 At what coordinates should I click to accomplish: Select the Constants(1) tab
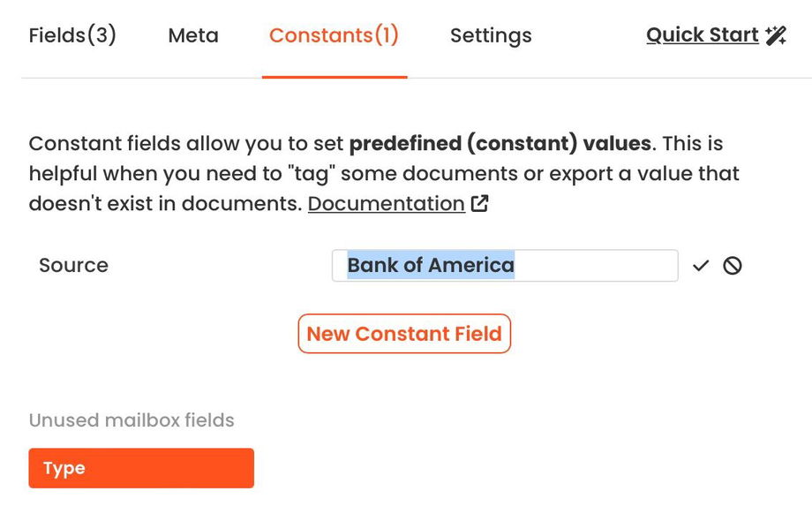(334, 36)
